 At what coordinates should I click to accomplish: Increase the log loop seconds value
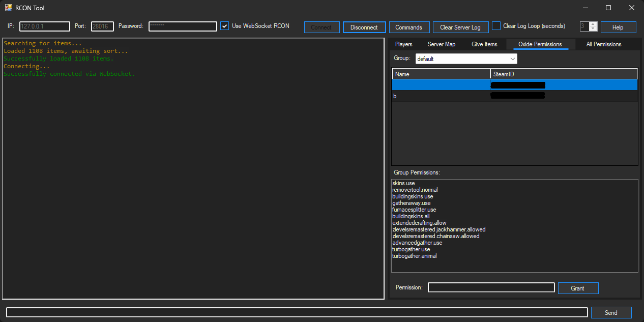point(593,24)
